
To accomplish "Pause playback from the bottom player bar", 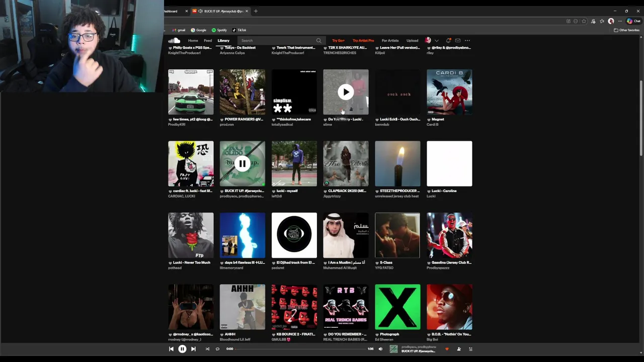I will pos(182,349).
